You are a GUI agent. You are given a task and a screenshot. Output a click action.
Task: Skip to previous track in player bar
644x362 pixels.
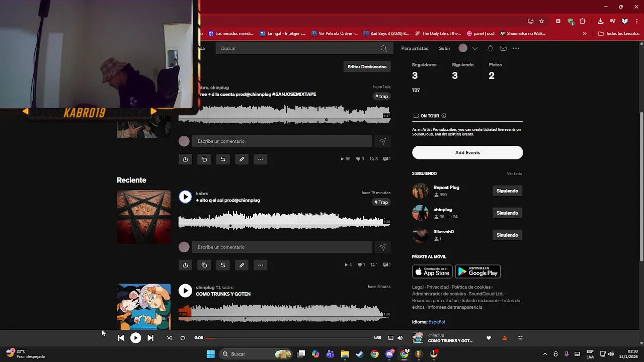121,338
